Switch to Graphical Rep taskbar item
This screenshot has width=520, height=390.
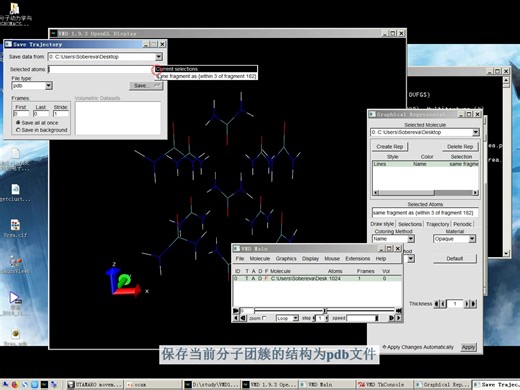click(x=442, y=384)
